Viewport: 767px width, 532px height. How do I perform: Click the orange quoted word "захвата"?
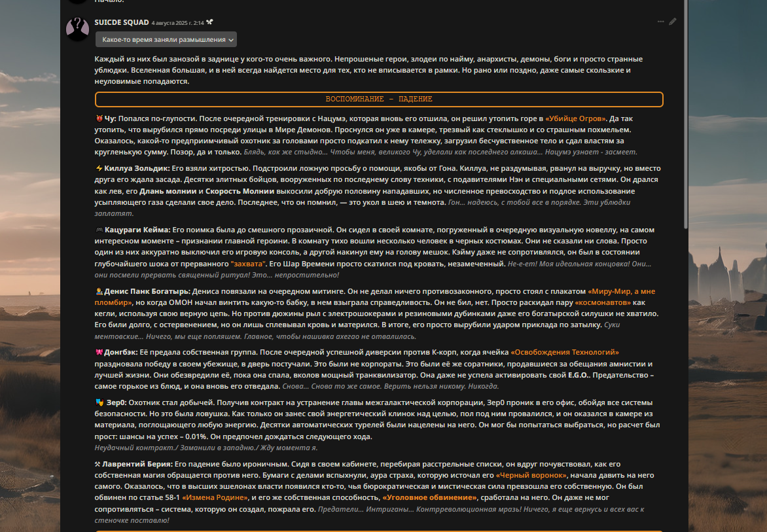click(x=248, y=264)
